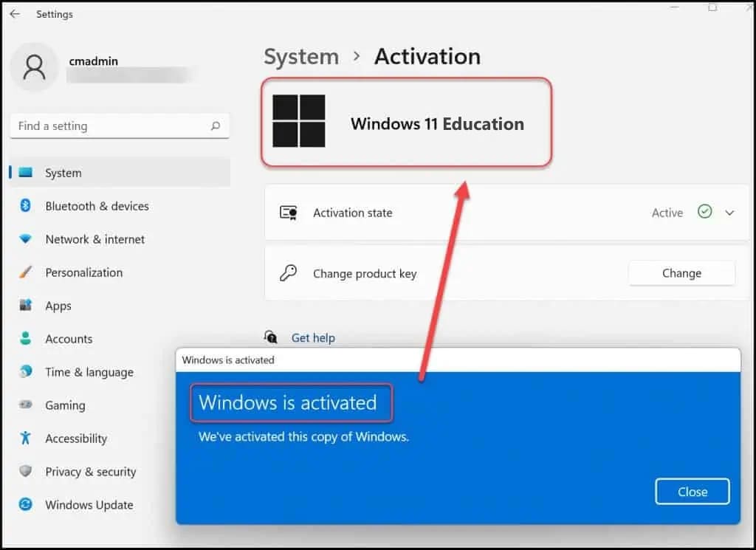
Task: Open the Get help link
Action: click(x=313, y=338)
